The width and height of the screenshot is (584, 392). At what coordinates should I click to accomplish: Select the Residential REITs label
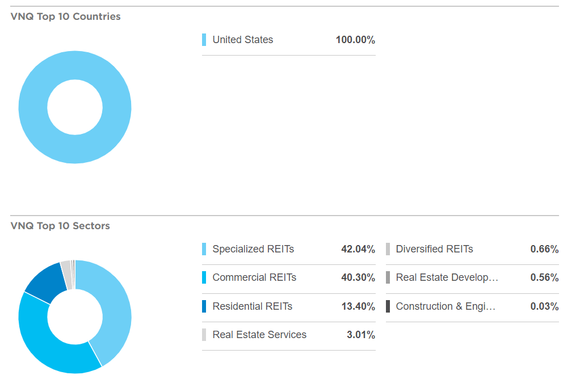pyautogui.click(x=252, y=306)
